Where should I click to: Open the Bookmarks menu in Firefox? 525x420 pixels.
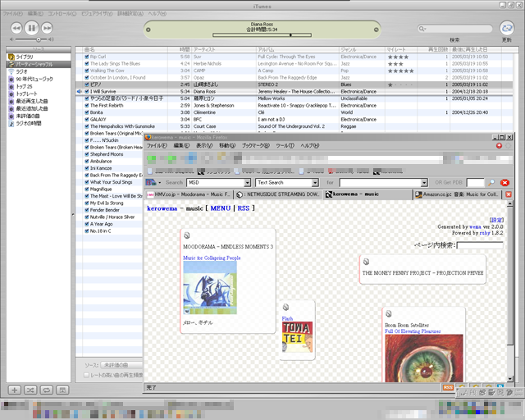point(255,146)
